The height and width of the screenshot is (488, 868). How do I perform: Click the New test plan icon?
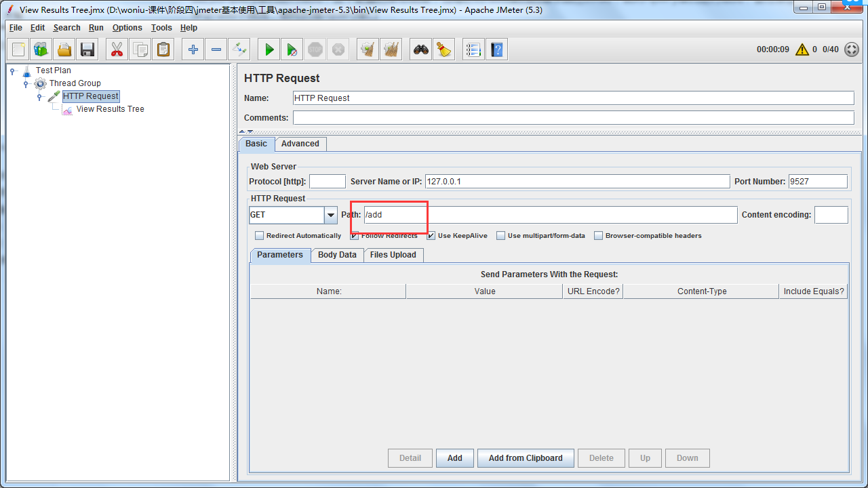click(x=18, y=49)
